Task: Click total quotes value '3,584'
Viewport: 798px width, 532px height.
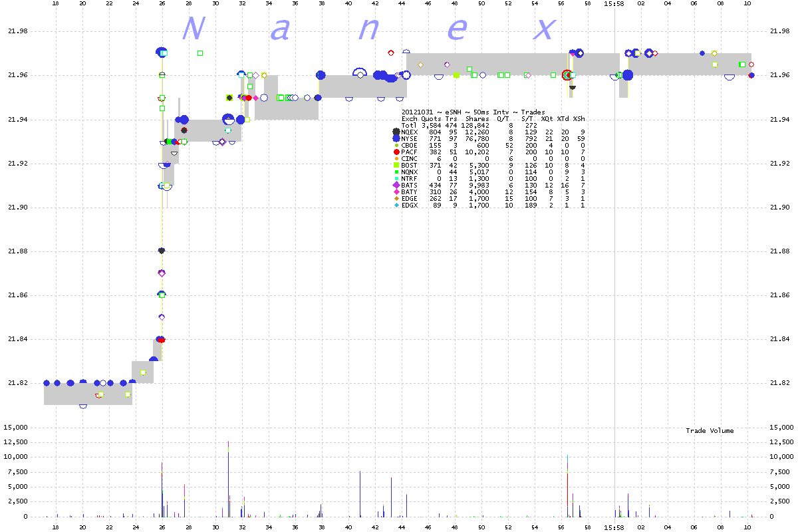Action: (430, 125)
